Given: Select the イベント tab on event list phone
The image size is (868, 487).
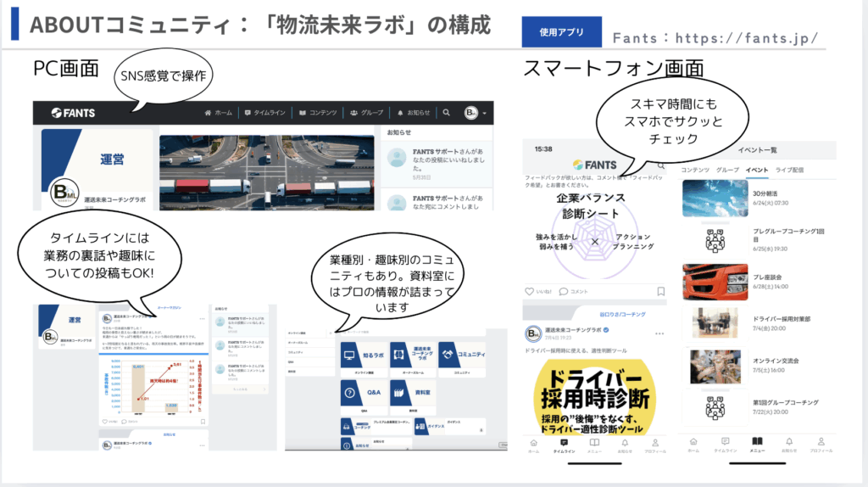Looking at the screenshot, I should point(757,170).
